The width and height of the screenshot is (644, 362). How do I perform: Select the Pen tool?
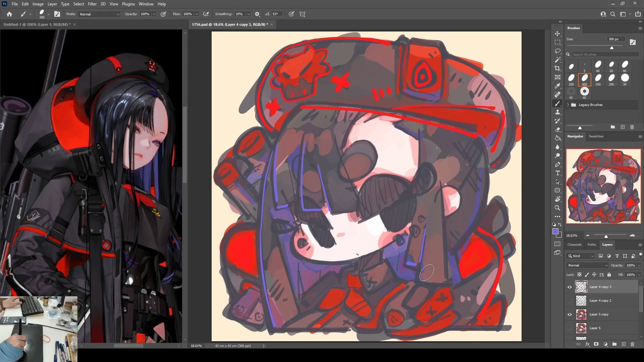pos(557,165)
